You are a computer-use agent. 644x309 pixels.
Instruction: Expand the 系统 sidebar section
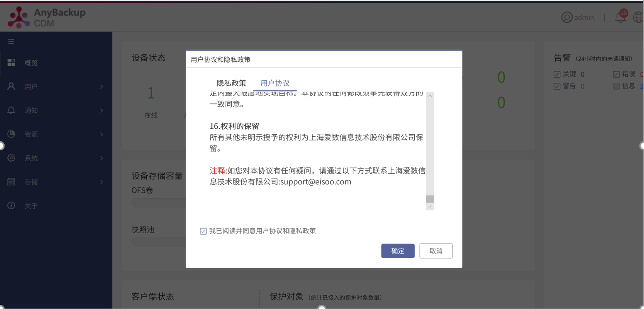[102, 158]
